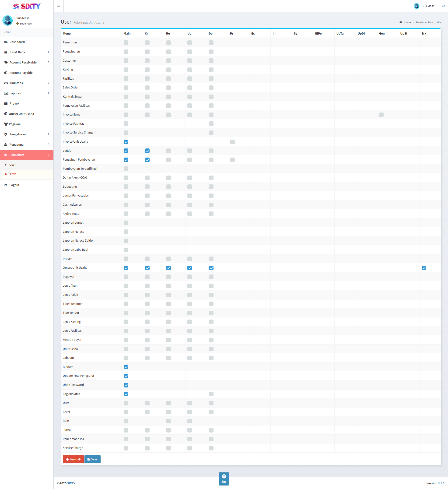Click the Pegawai group icon in sidebar
448x489 pixels.
click(x=6, y=124)
